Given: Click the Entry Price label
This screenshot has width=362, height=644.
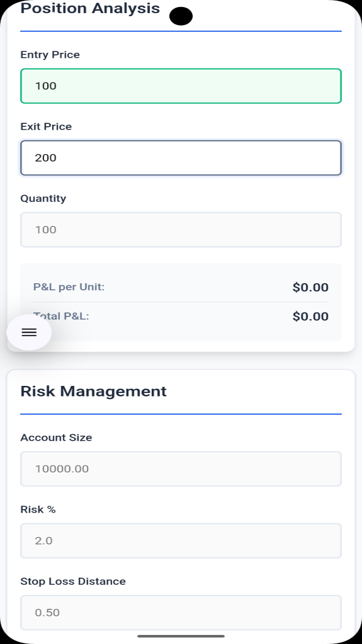Looking at the screenshot, I should pyautogui.click(x=50, y=54).
